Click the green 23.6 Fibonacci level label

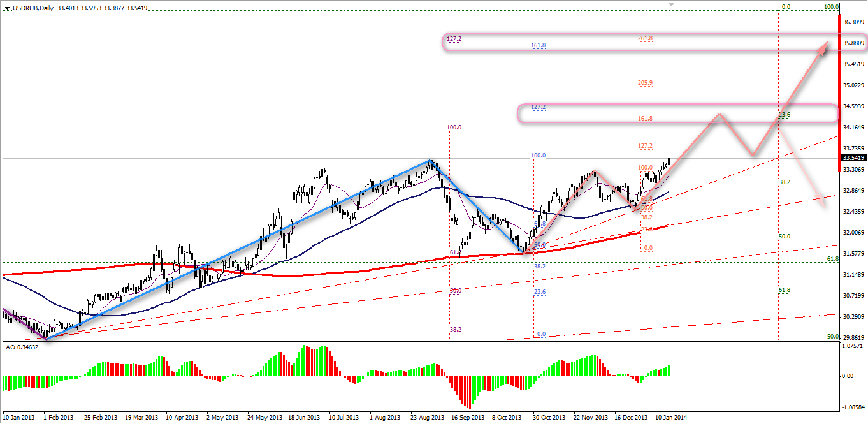point(785,115)
